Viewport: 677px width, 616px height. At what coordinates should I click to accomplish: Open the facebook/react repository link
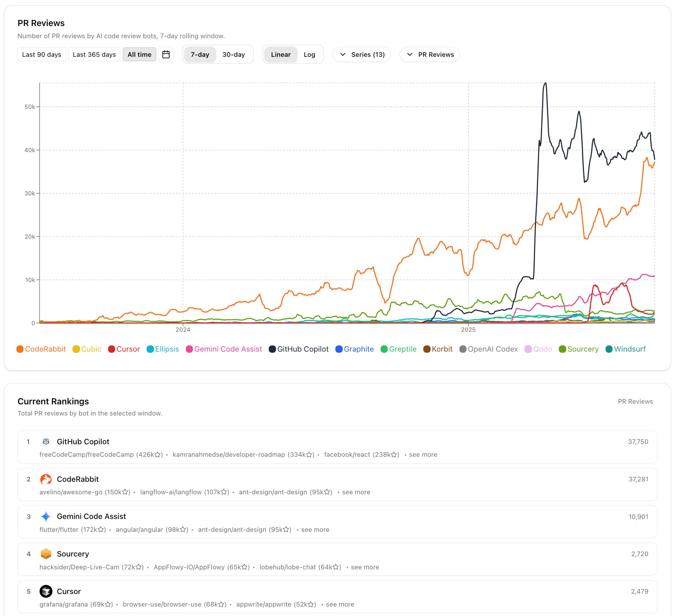coord(347,455)
